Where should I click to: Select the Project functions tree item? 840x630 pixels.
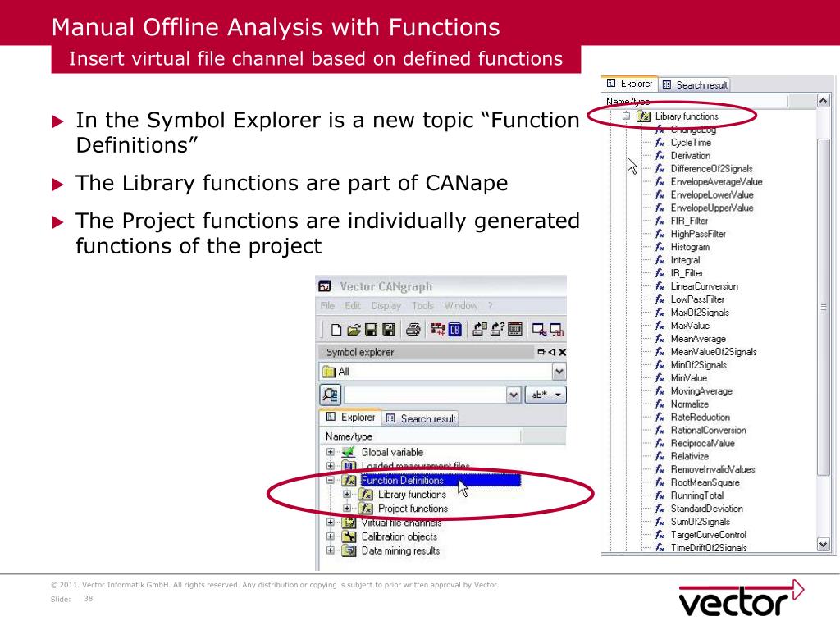(413, 508)
